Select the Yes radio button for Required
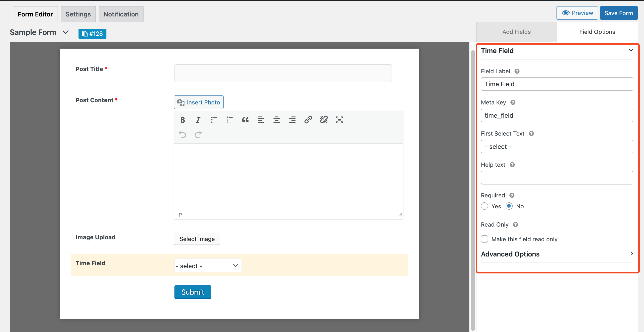This screenshot has width=644, height=332. click(485, 206)
